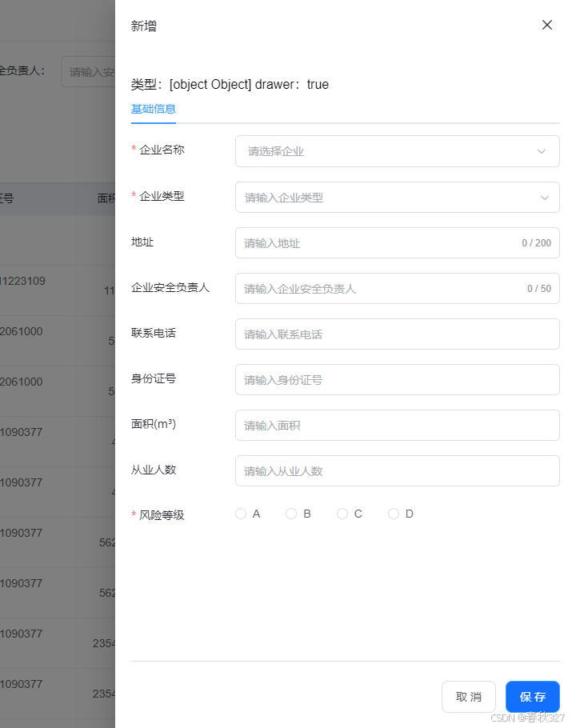Click the 0 / 200 character counter
The height and width of the screenshot is (728, 576).
(x=536, y=243)
